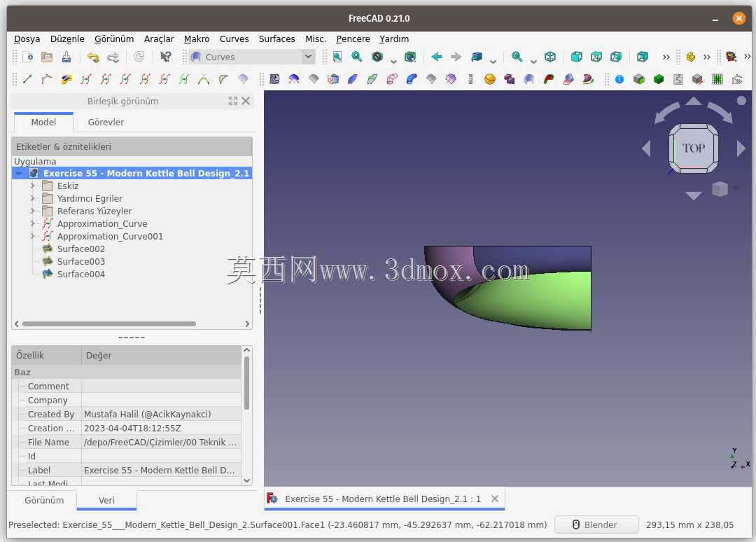The height and width of the screenshot is (542, 756).
Task: Click the Save document icon
Action: pyautogui.click(x=66, y=57)
